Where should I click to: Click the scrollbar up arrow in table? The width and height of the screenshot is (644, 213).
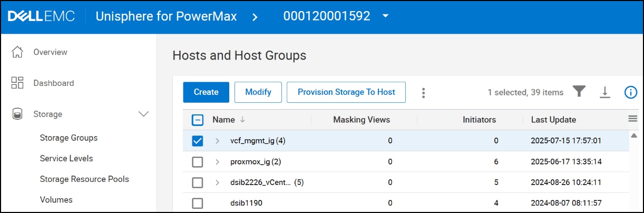tap(634, 136)
